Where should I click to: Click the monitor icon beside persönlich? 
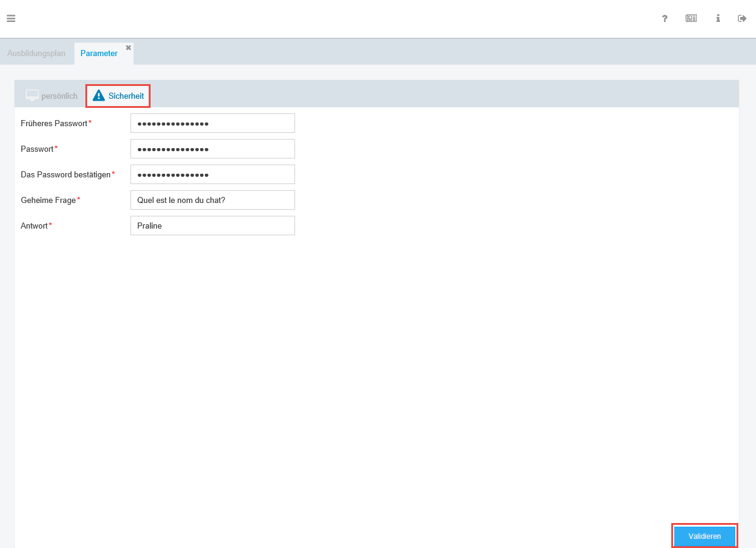(x=32, y=96)
